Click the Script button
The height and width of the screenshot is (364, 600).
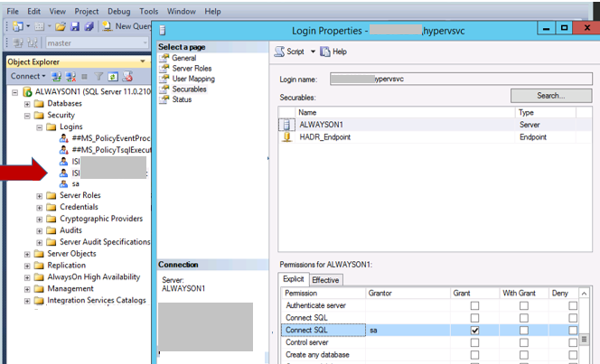click(290, 51)
